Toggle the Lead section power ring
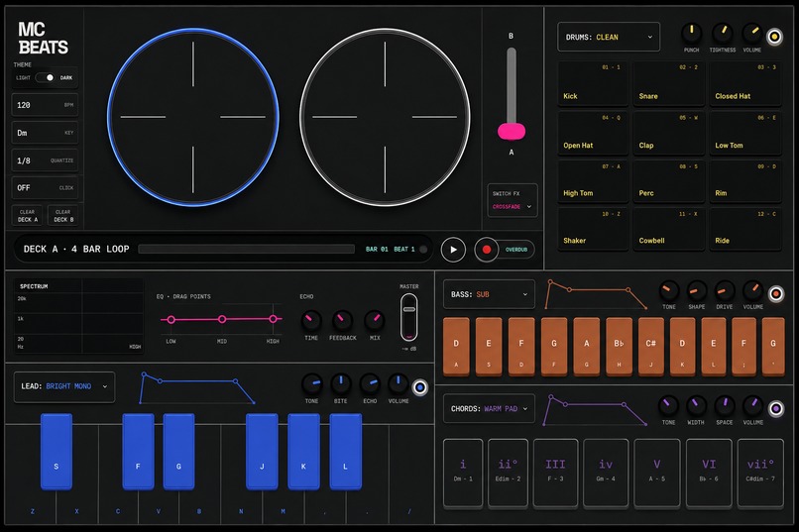799x532 pixels. (420, 387)
